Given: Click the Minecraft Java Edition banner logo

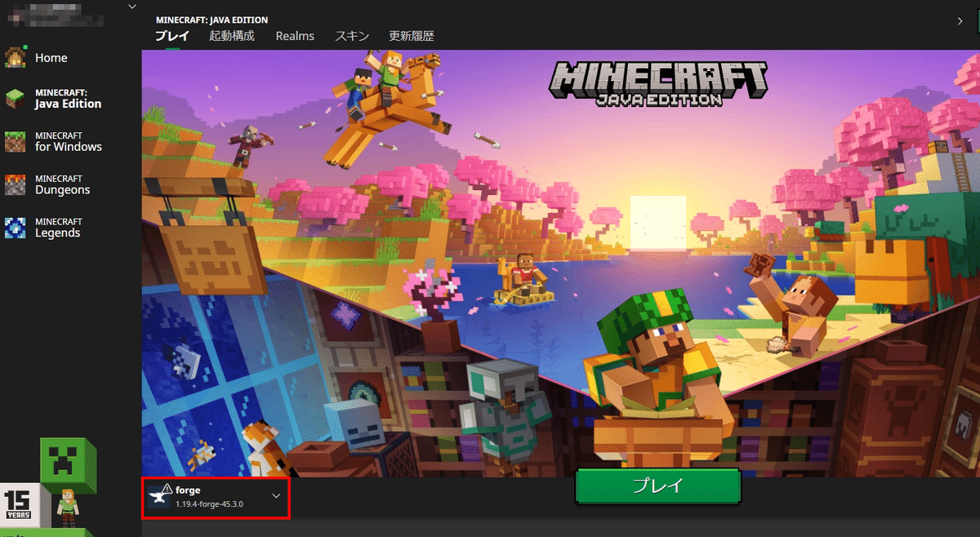Looking at the screenshot, I should 658,83.
